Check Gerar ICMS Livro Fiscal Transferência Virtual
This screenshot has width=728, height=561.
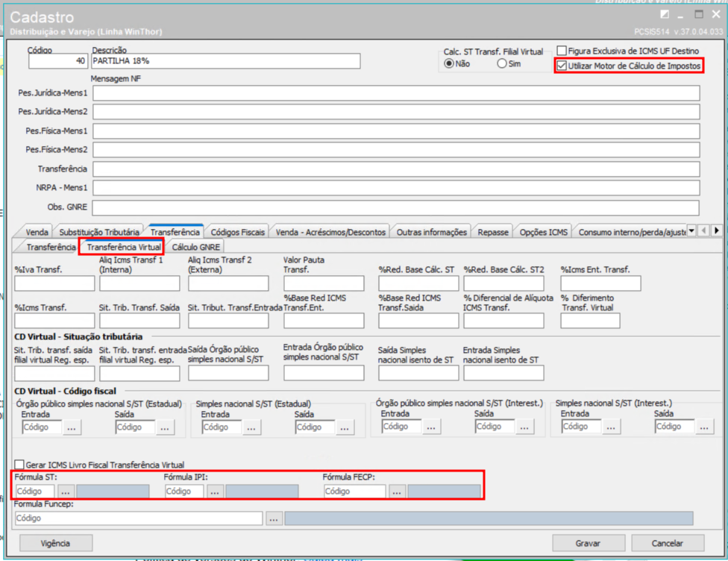(x=19, y=465)
